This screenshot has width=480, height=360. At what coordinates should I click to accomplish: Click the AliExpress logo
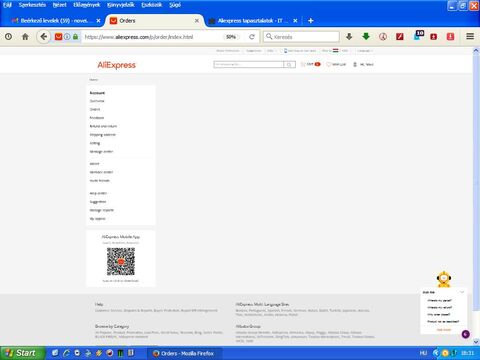point(116,65)
